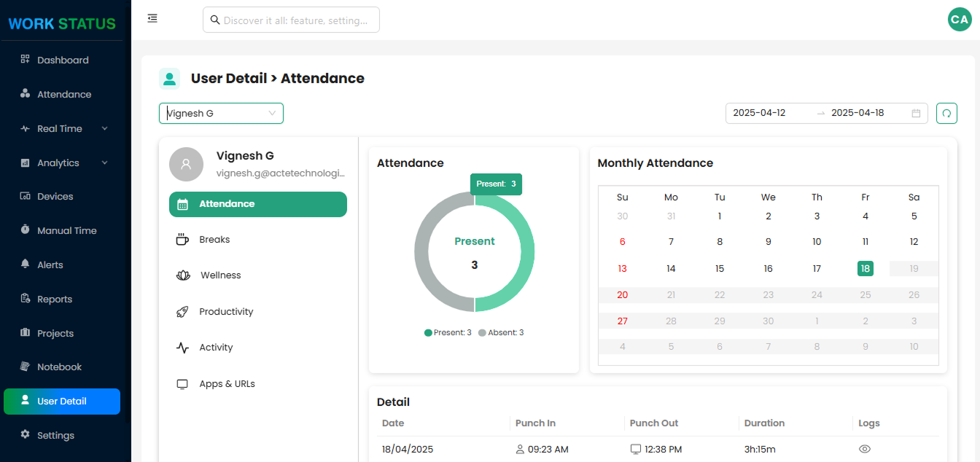Viewport: 980px width, 462px height.
Task: Click the Duration column header
Action: pos(764,423)
